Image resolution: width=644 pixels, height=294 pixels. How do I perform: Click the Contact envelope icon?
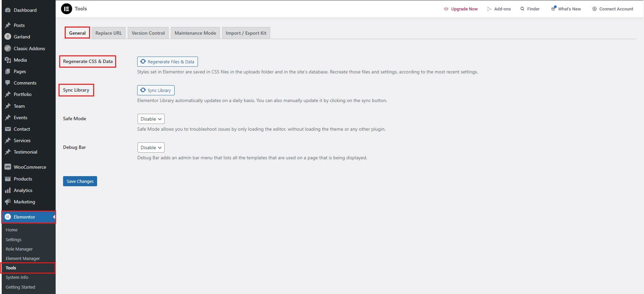click(x=8, y=129)
